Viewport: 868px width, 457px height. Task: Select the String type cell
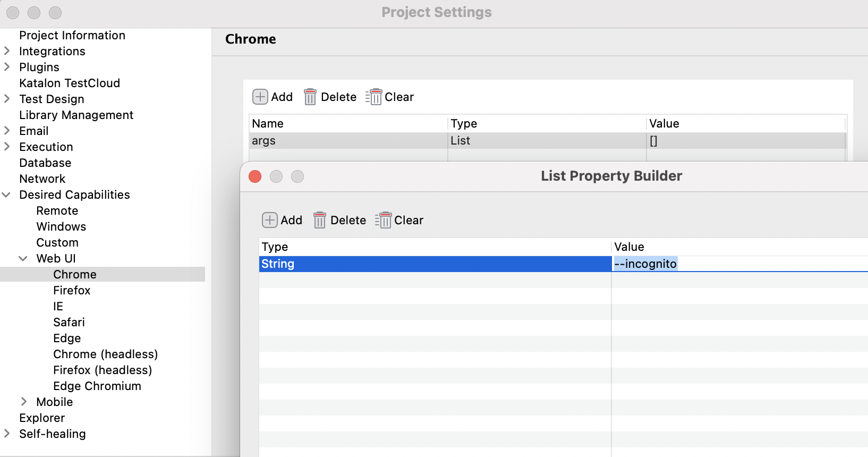coord(435,264)
